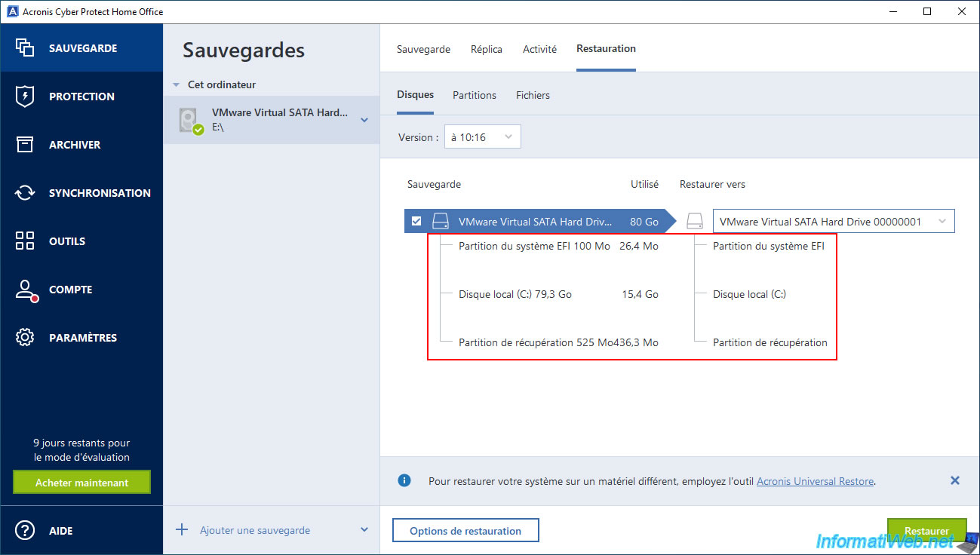Click Ajouter une sauvegarde
Viewport: 980px width, 555px height.
pos(255,531)
